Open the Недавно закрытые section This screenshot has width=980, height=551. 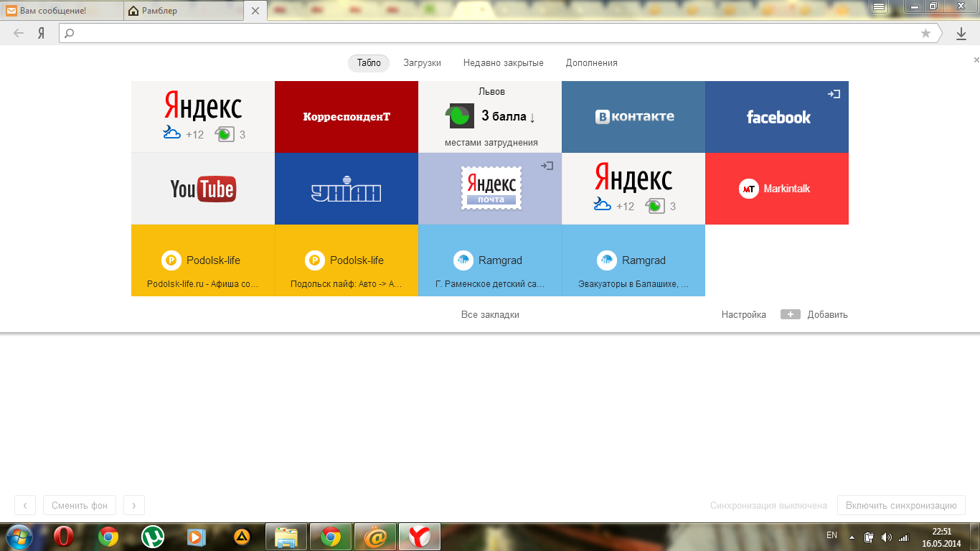504,63
